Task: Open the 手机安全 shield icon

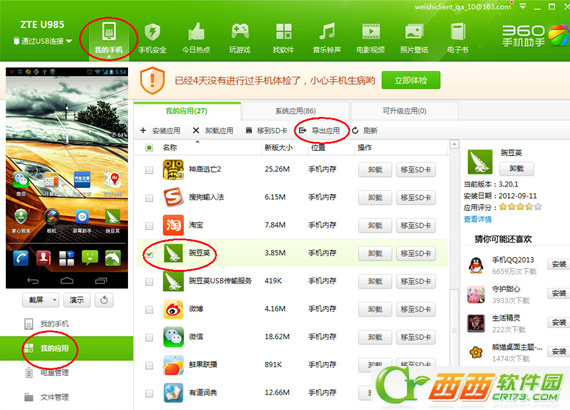Action: pyautogui.click(x=152, y=32)
